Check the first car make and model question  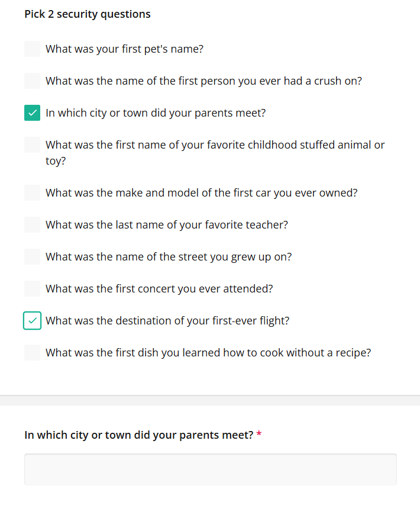coord(32,193)
